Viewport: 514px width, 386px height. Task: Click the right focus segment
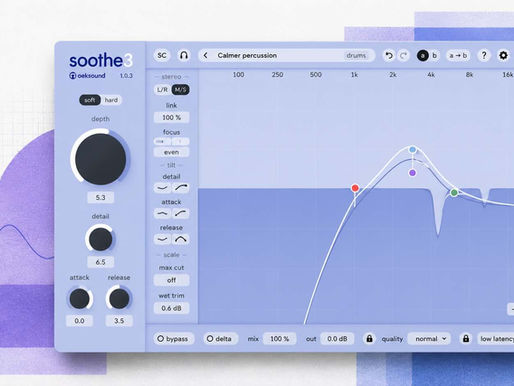click(180, 141)
